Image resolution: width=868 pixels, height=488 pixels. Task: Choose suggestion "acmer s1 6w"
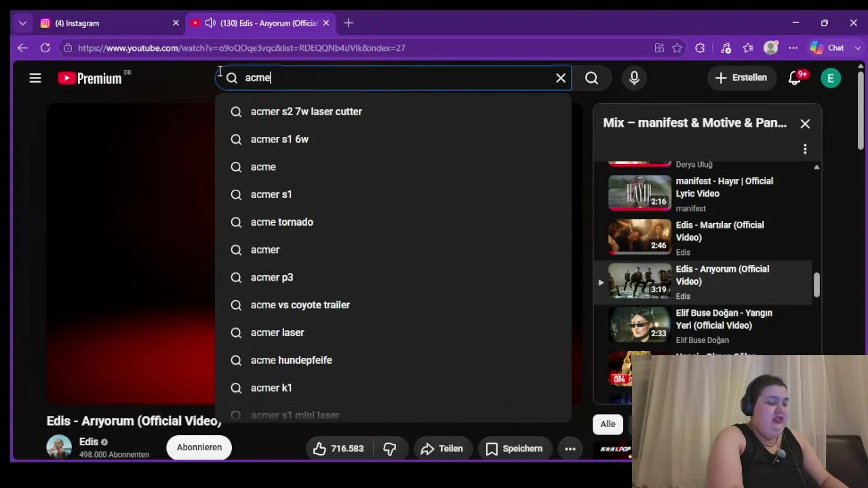(x=393, y=140)
